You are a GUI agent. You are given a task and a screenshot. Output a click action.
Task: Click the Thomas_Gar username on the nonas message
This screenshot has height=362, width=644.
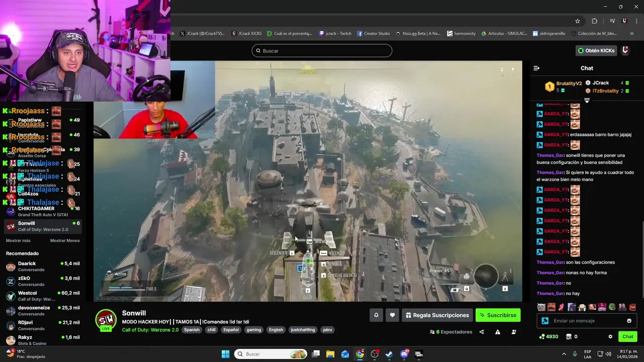[550, 273]
